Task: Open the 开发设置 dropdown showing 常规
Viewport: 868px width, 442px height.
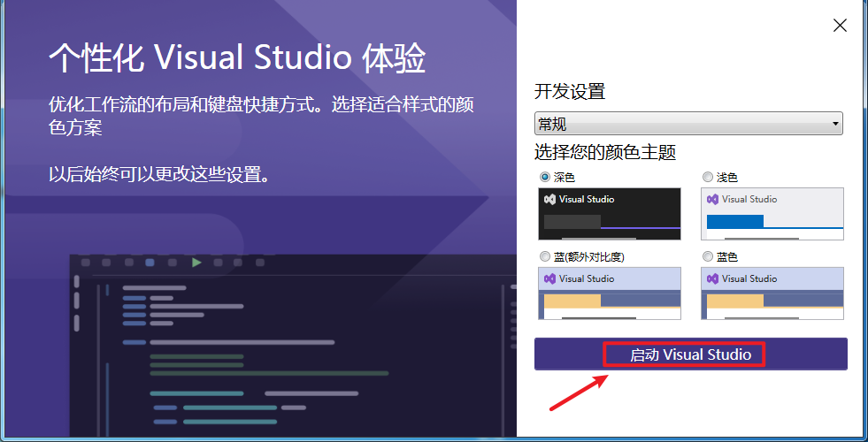Action: click(x=688, y=124)
